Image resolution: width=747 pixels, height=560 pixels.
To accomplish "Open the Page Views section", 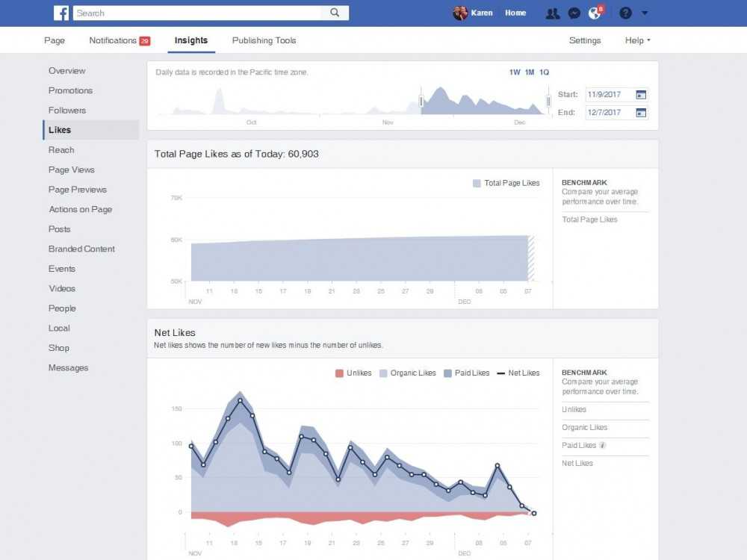I will 71,169.
